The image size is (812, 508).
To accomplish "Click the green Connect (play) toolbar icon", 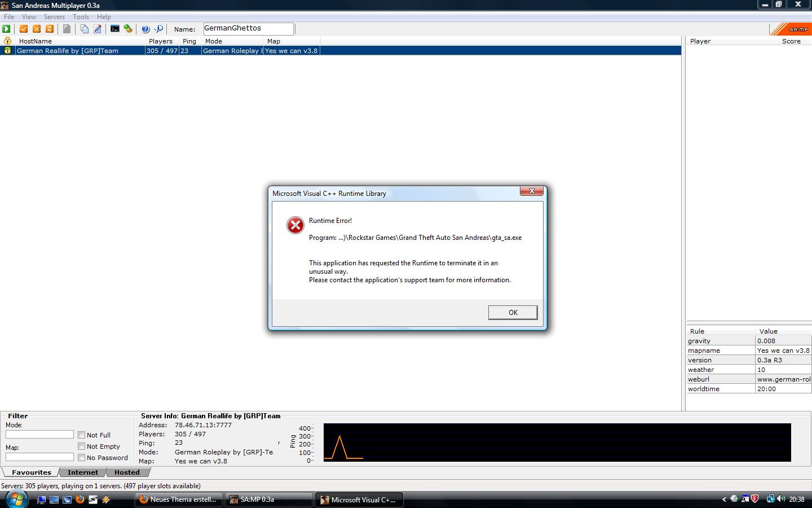I will 6,29.
